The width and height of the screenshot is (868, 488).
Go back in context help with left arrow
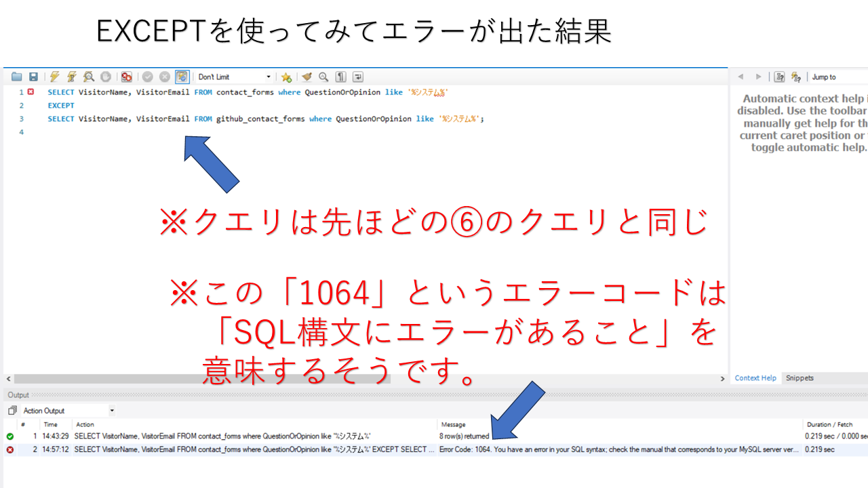click(x=741, y=77)
